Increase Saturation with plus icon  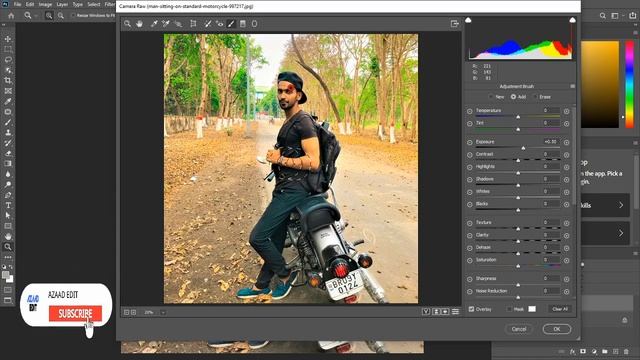567,260
